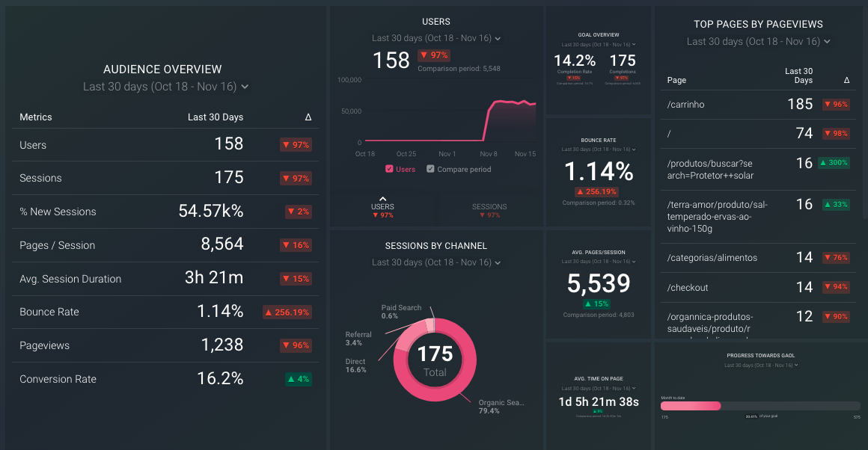Screen dimensions: 868x450
Task: Click the 96% decrease badge in Pageviews row
Action: [x=296, y=345]
